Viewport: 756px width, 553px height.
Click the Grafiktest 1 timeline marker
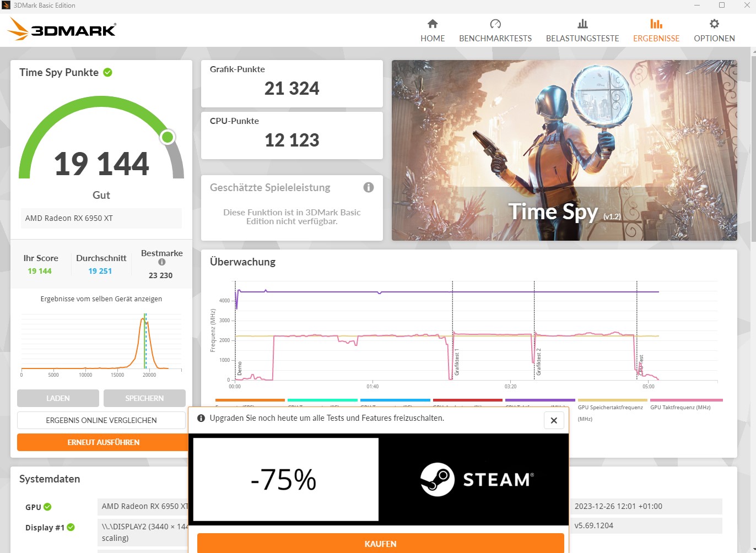pos(457,362)
